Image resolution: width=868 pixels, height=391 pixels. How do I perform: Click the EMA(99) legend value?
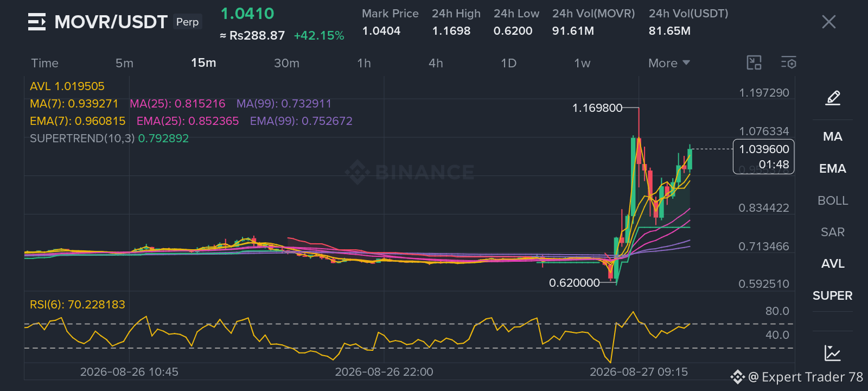(x=301, y=121)
